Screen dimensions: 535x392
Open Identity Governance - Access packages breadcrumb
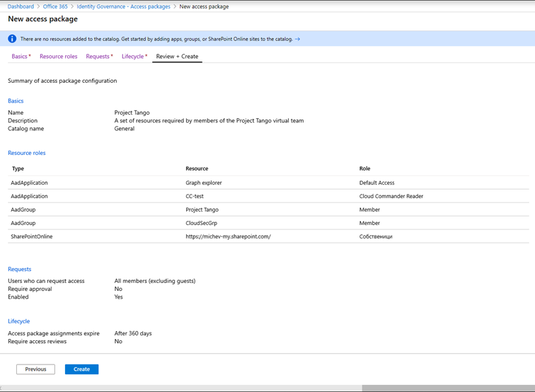tap(124, 6)
